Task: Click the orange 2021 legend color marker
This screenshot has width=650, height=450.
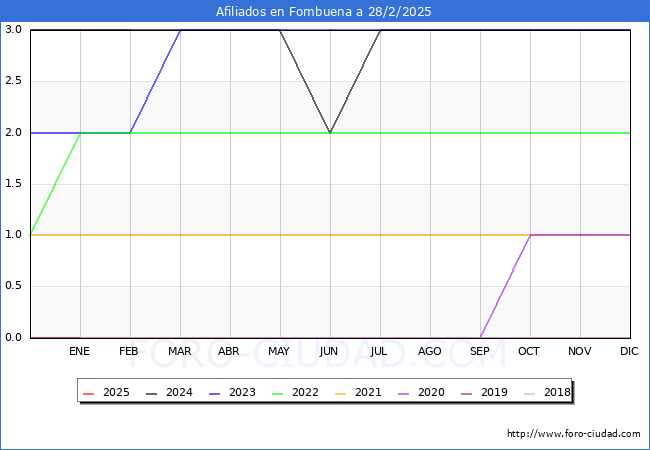Action: point(341,393)
